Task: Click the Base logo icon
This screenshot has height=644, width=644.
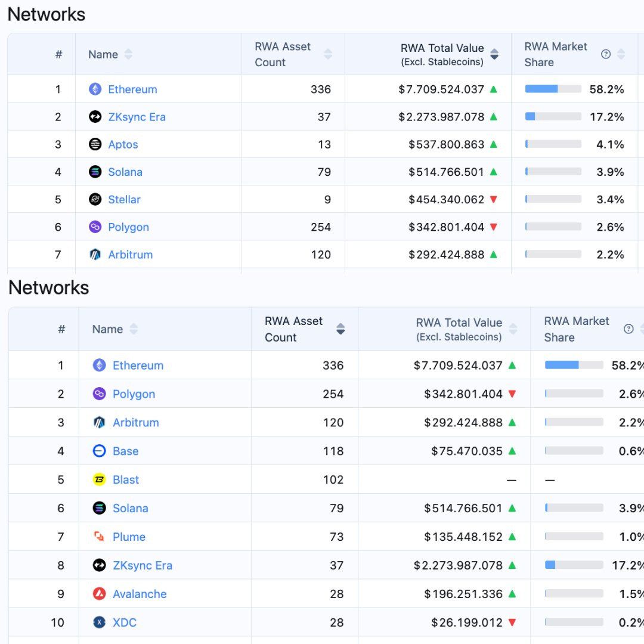Action: (100, 451)
